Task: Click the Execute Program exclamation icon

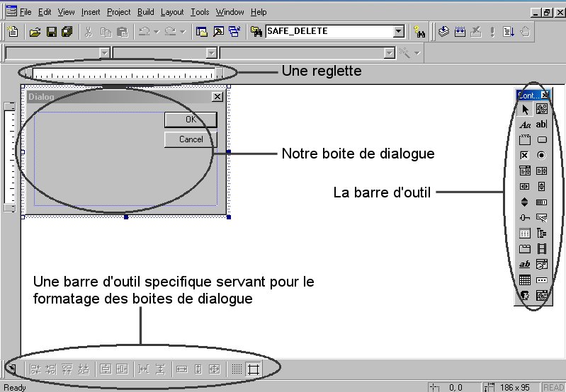Action: (x=492, y=32)
